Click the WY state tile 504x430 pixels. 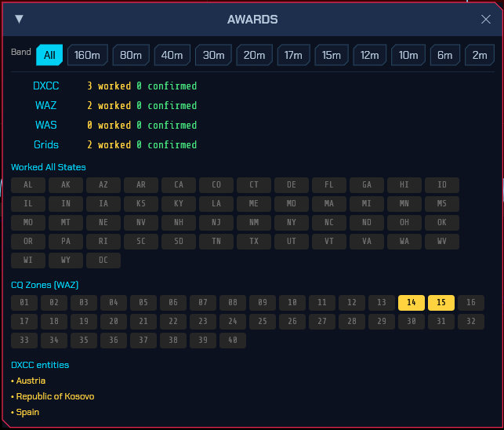click(x=66, y=260)
